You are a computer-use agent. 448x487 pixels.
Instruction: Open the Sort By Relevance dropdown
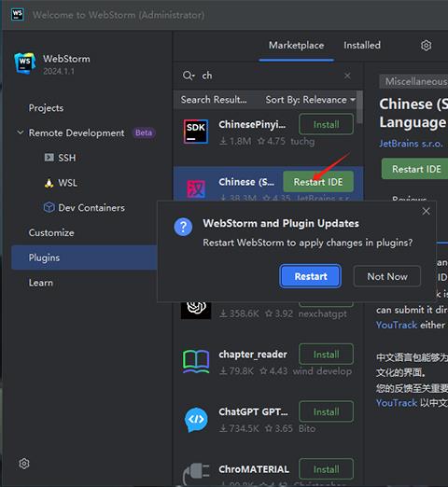310,100
